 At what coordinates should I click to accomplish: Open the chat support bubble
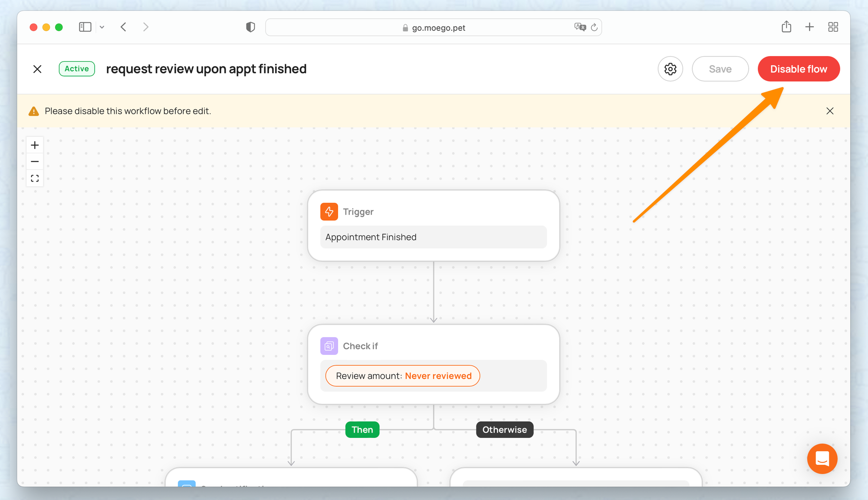pos(822,459)
